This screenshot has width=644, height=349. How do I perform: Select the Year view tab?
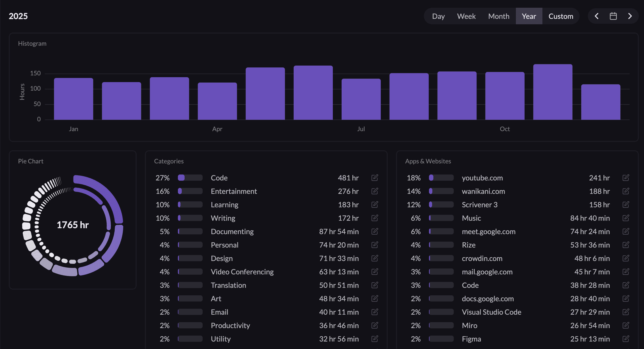click(x=529, y=16)
